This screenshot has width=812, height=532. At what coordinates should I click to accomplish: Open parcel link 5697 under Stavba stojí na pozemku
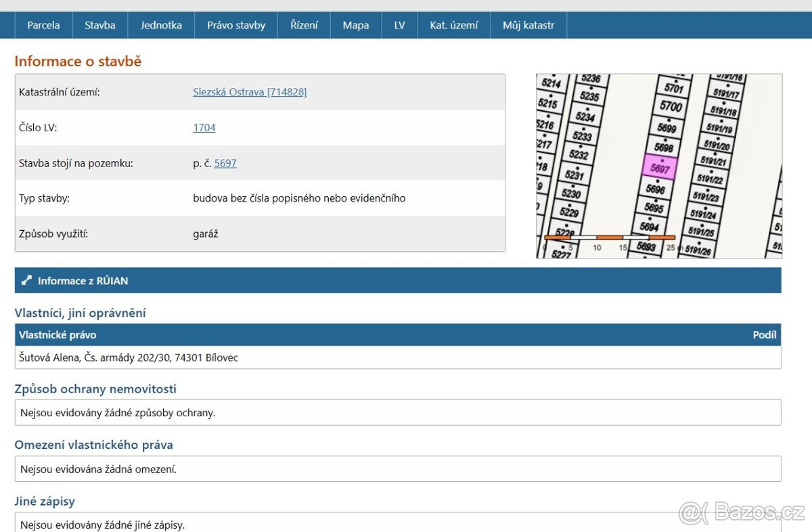[x=225, y=162]
